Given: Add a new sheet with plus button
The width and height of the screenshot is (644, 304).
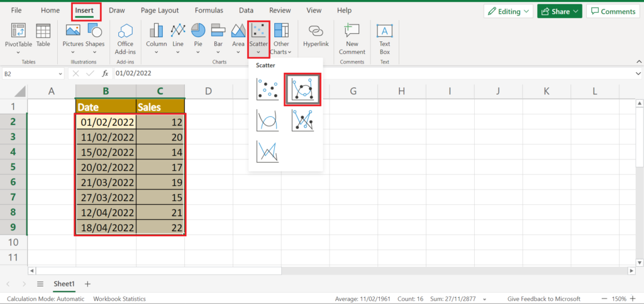Looking at the screenshot, I should 87,284.
